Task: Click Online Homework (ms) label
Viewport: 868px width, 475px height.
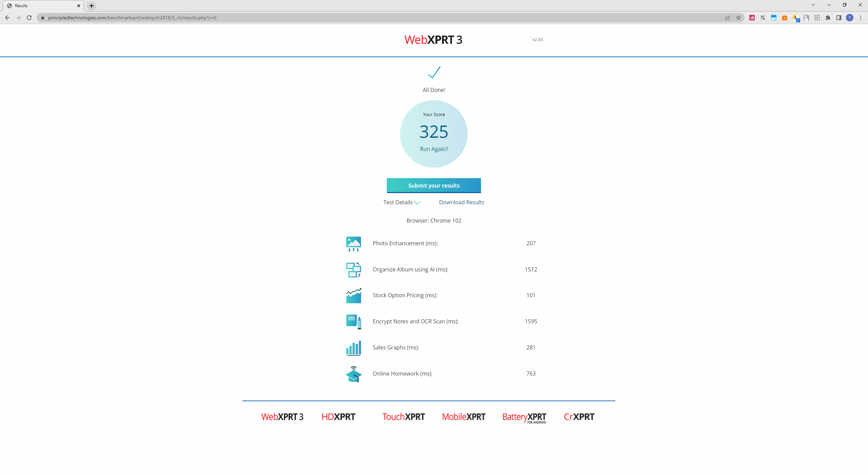Action: [402, 374]
